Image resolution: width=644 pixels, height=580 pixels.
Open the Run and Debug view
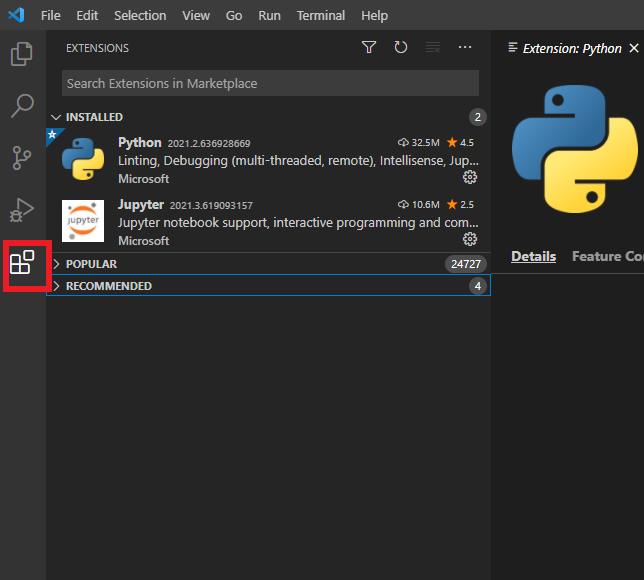point(22,210)
